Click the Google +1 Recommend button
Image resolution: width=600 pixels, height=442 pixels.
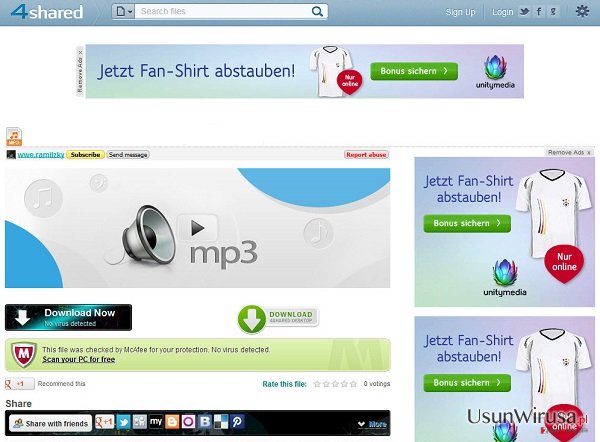coord(20,383)
